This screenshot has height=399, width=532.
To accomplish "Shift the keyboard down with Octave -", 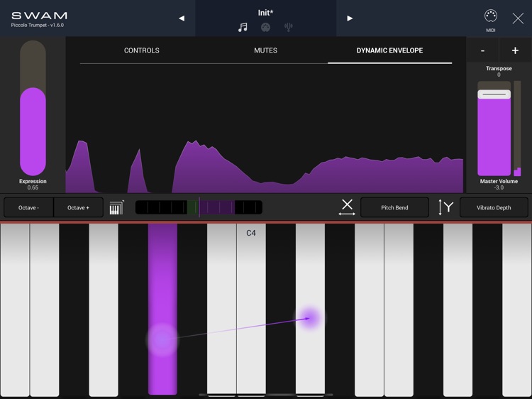I will pos(28,207).
